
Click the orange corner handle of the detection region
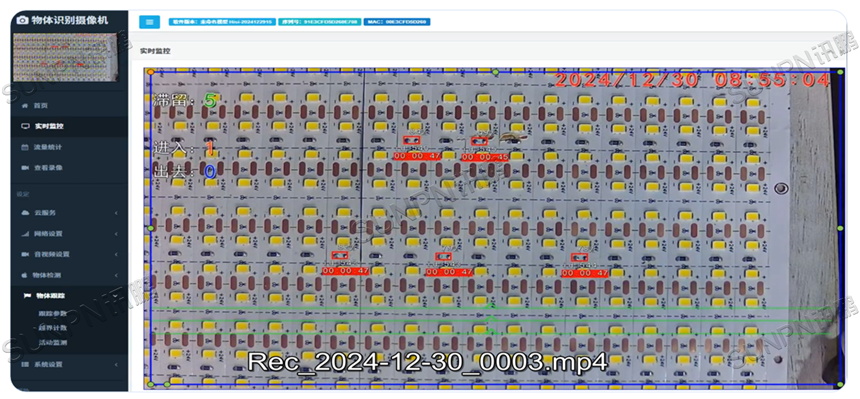tap(150, 72)
